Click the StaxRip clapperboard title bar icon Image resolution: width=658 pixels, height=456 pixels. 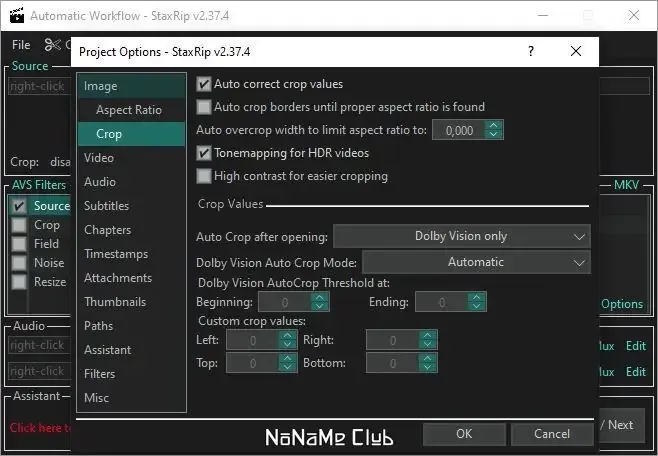(17, 15)
